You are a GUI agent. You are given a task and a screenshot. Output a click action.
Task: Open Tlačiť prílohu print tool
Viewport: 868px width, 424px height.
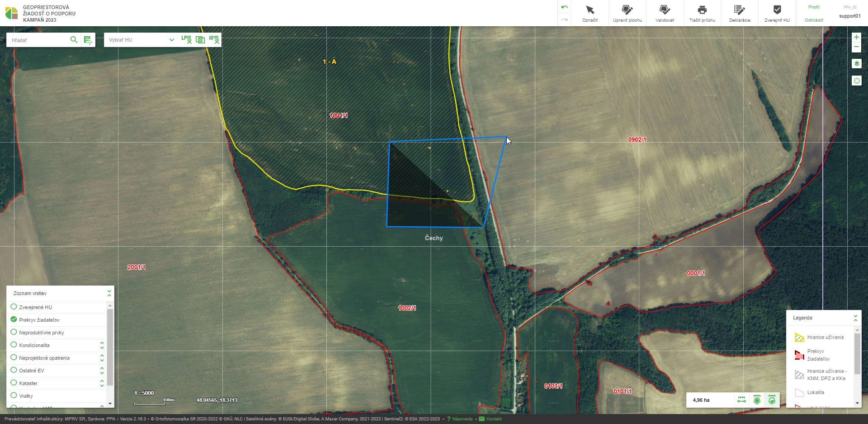coord(702,13)
